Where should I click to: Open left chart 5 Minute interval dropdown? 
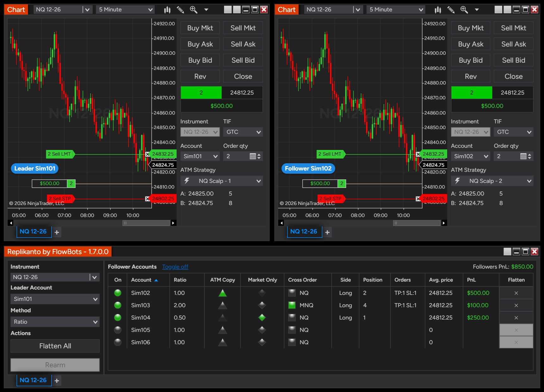(125, 9)
